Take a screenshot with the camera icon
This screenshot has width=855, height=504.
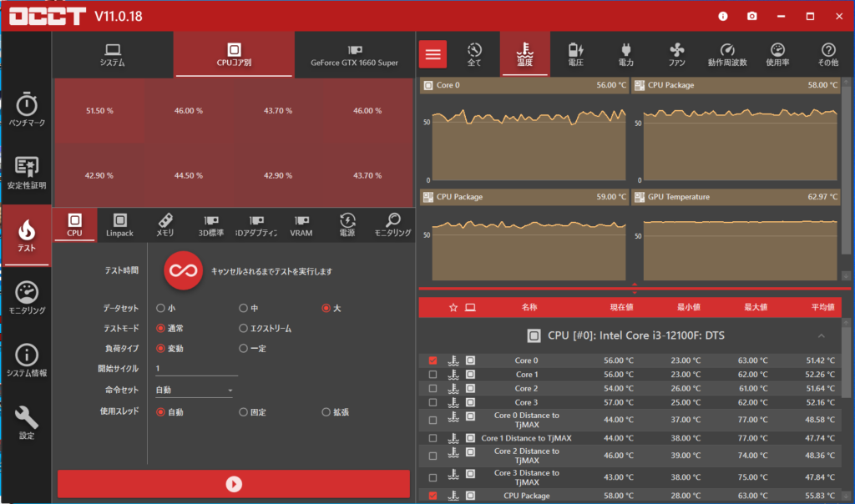click(x=752, y=17)
